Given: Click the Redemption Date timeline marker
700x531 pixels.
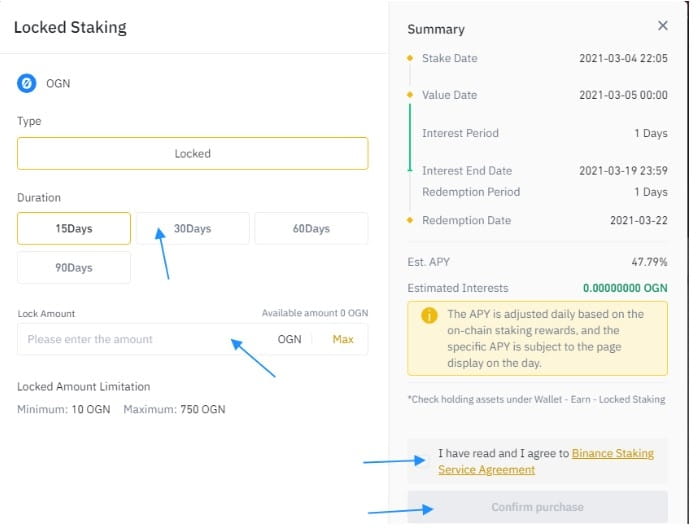Looking at the screenshot, I should coord(409,220).
